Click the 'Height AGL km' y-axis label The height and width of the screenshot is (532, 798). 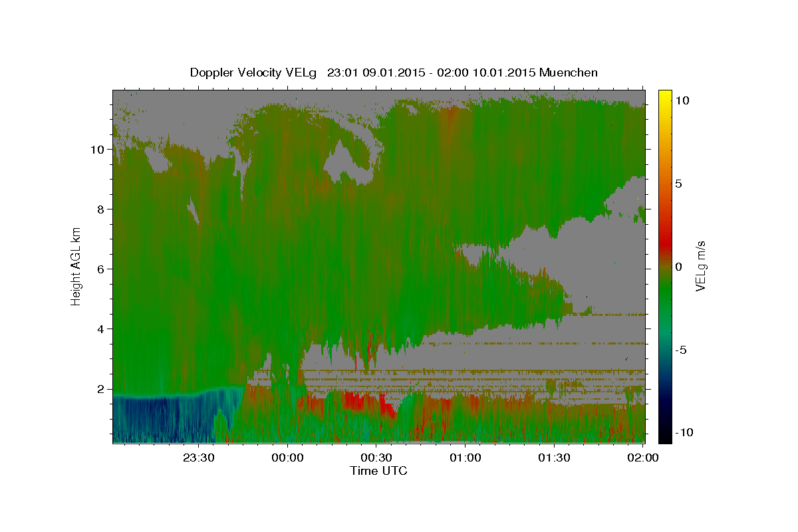pyautogui.click(x=76, y=266)
